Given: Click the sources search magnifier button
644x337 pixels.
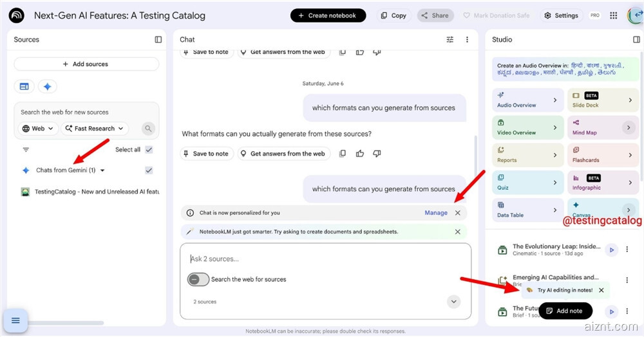Looking at the screenshot, I should (148, 129).
